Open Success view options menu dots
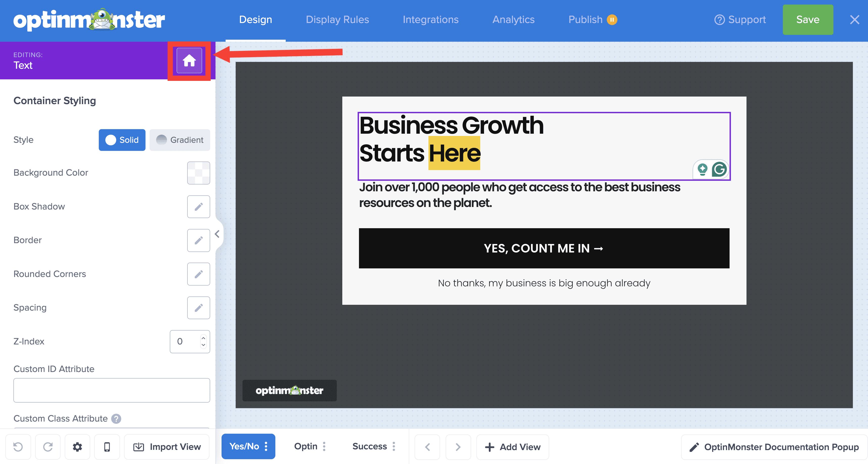The height and width of the screenshot is (464, 868). tap(394, 447)
